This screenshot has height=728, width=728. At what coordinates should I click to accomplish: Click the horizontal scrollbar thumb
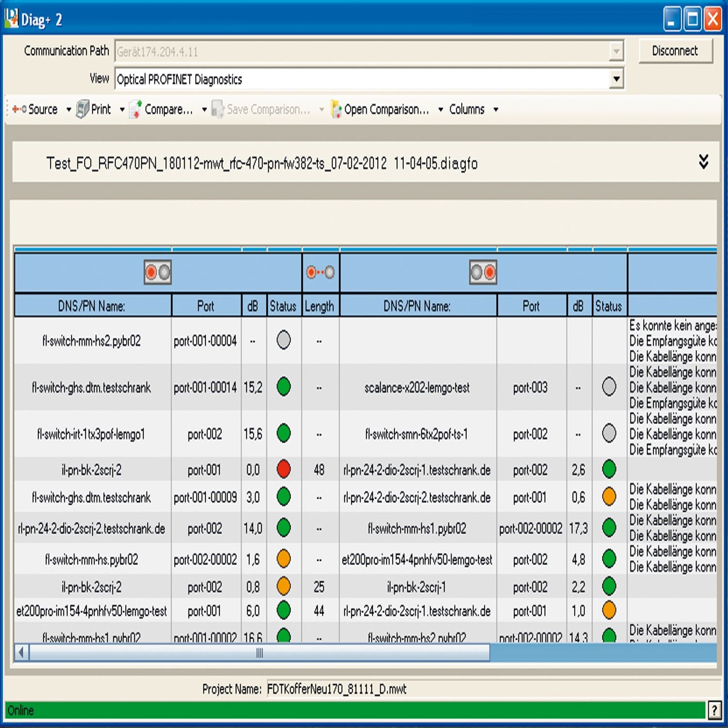pyautogui.click(x=260, y=653)
